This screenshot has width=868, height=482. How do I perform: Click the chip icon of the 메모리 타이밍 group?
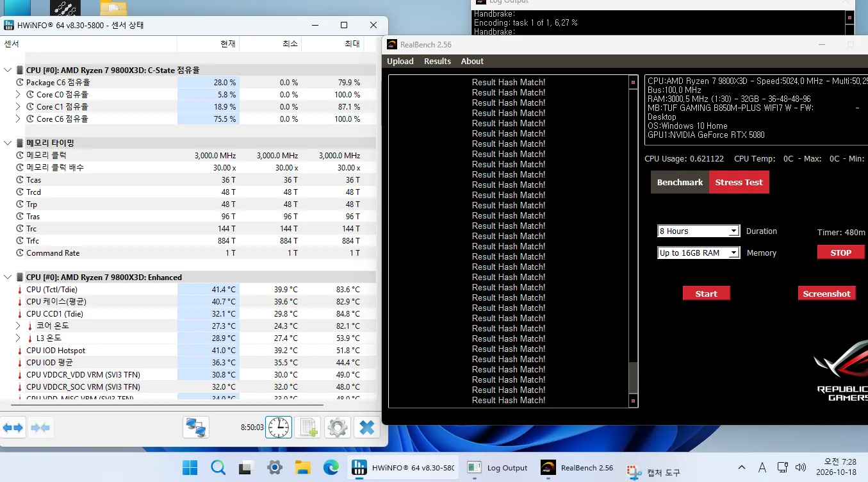(20, 143)
